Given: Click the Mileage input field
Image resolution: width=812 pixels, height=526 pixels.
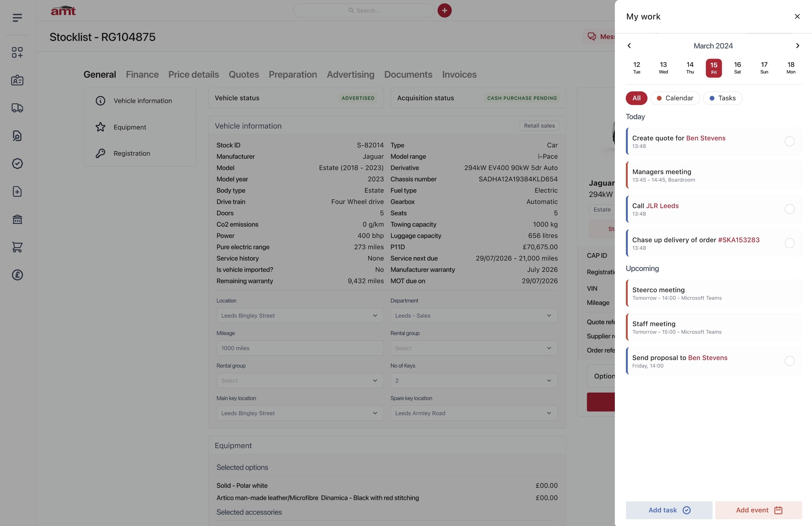Looking at the screenshot, I should point(300,348).
